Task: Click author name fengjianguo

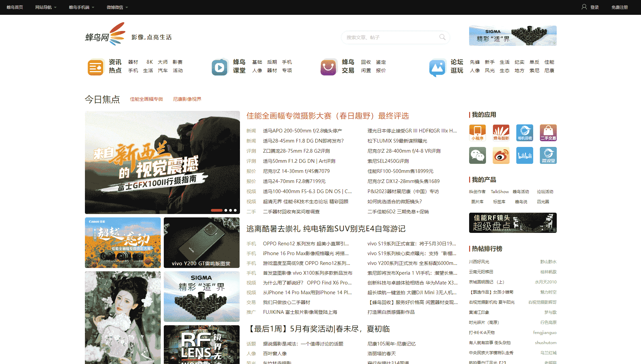Action: tap(545, 333)
